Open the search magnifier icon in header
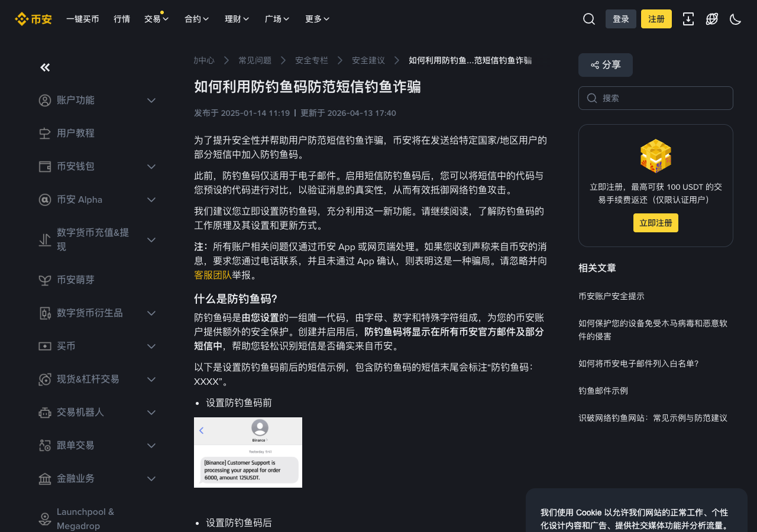The width and height of the screenshot is (757, 532). click(x=589, y=19)
